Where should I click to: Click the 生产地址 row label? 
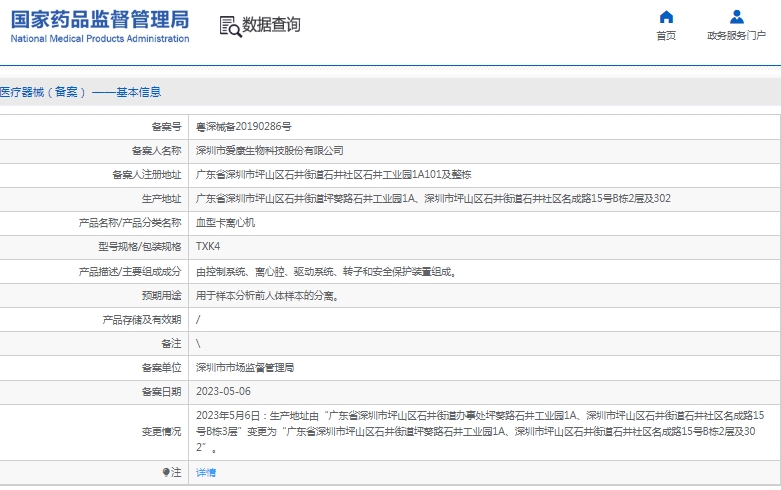(161, 199)
